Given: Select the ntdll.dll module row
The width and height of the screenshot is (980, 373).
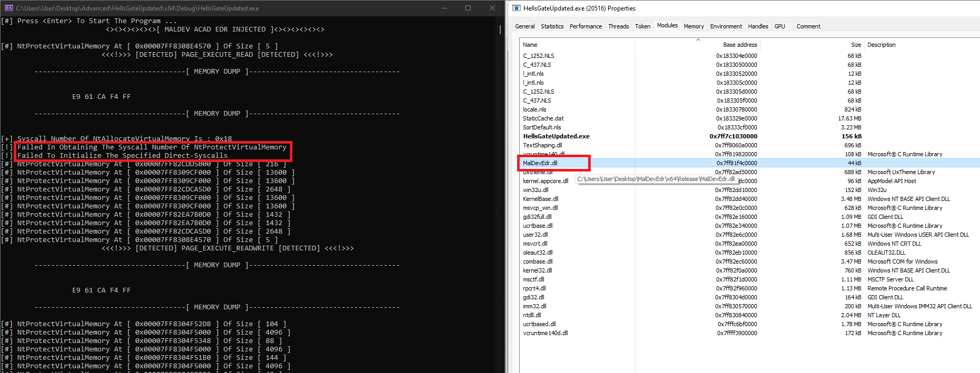Looking at the screenshot, I should (x=750, y=315).
